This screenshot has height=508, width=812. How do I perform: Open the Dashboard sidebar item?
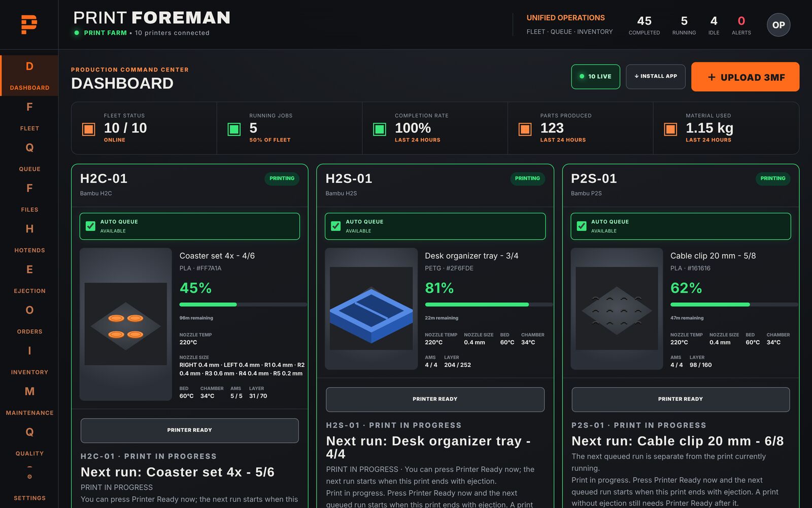click(29, 75)
